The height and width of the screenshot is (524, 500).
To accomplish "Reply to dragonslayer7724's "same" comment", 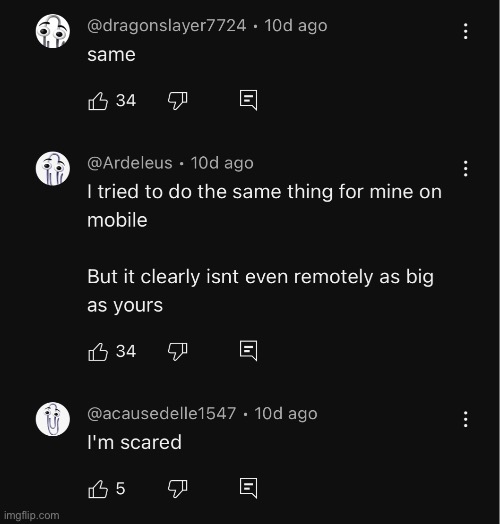I will [x=249, y=100].
